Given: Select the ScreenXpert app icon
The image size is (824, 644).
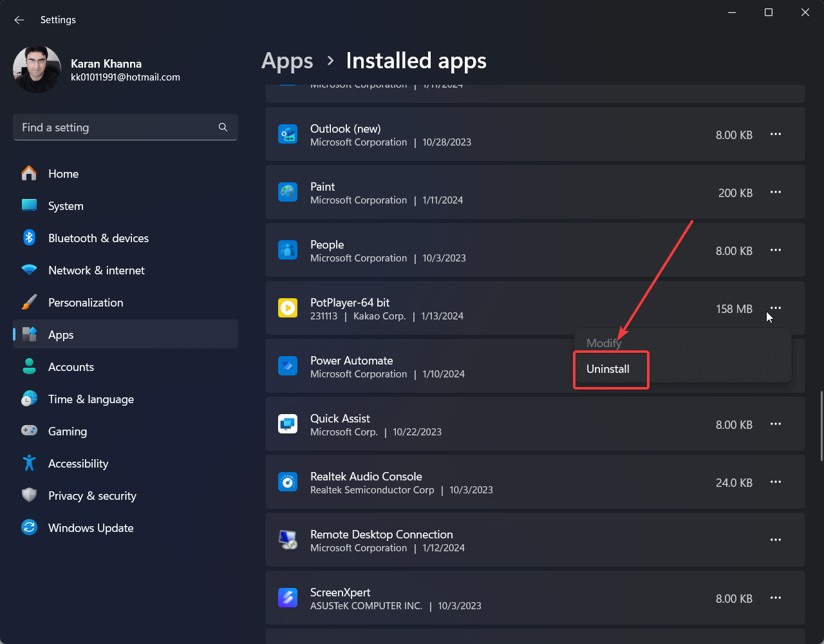Looking at the screenshot, I should (x=288, y=598).
